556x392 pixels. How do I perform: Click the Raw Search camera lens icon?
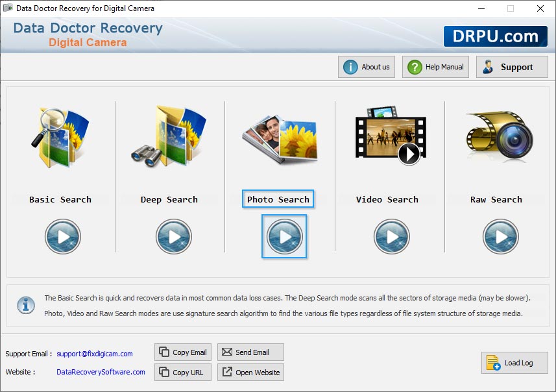tap(500, 135)
